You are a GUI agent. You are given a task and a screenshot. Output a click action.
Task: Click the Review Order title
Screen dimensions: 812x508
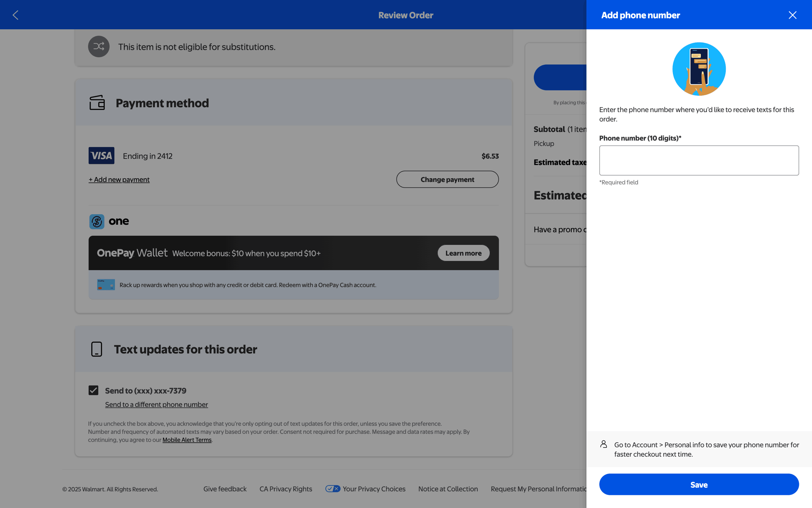[406, 15]
